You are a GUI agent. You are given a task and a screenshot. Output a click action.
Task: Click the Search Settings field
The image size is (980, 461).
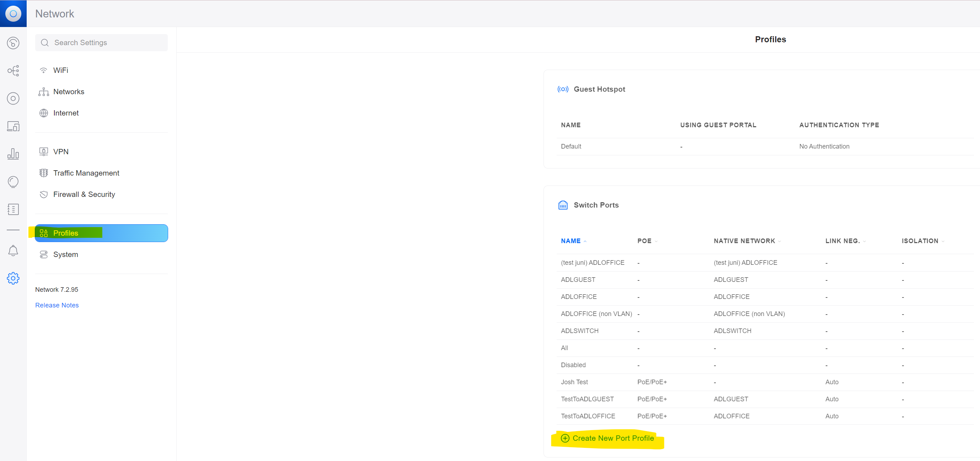101,43
